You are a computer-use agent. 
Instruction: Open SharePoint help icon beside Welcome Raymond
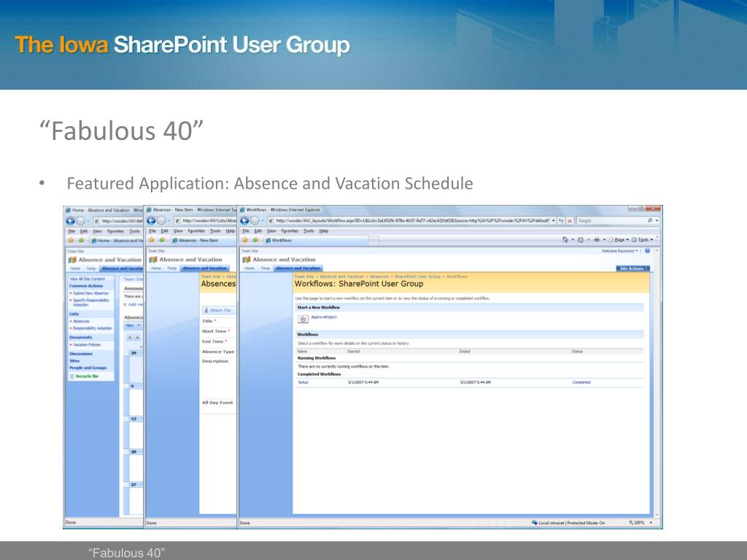[x=648, y=251]
